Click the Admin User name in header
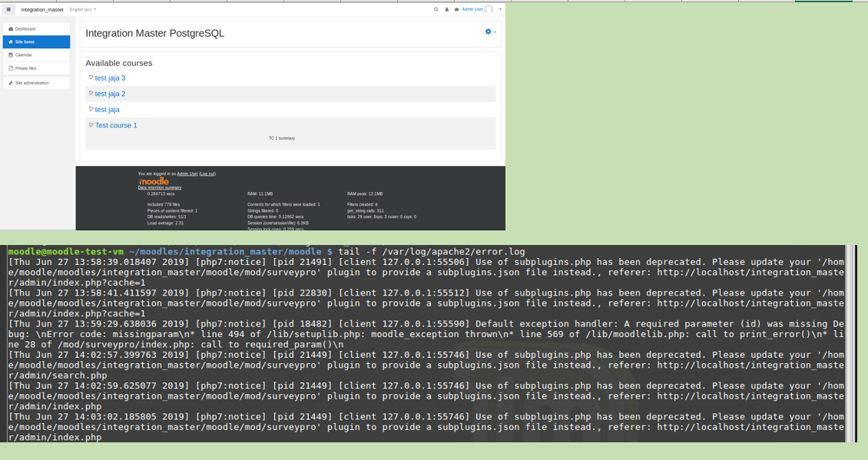Image resolution: width=868 pixels, height=460 pixels. (472, 9)
